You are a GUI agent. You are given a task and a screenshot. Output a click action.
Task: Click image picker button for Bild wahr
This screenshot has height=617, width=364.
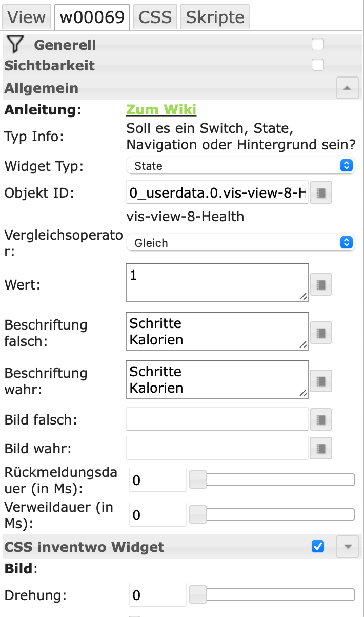321,448
